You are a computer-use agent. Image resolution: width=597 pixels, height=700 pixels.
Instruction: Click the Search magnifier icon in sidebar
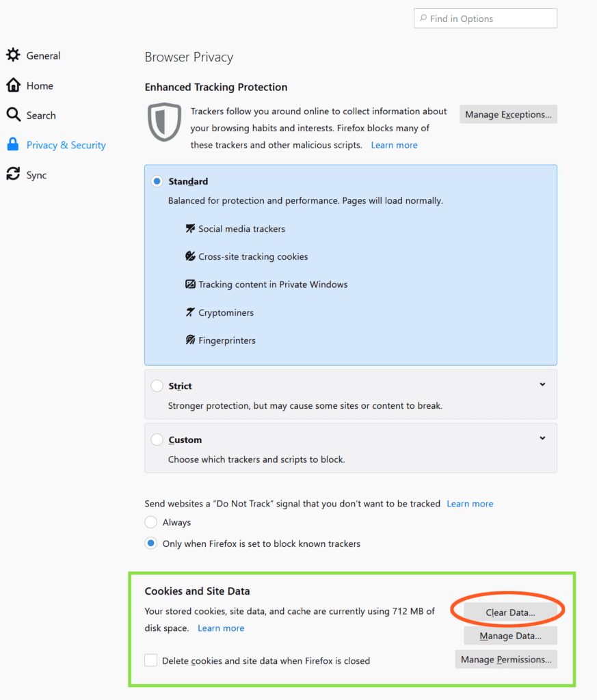[13, 115]
